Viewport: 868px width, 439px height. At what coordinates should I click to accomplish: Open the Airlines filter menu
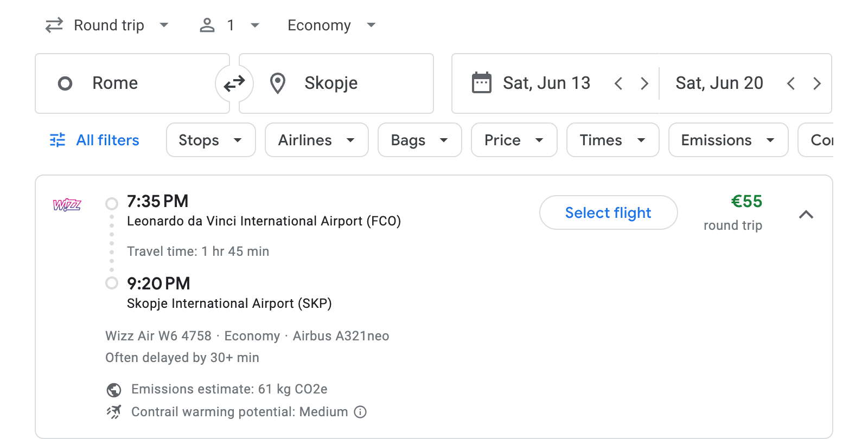[x=316, y=140]
